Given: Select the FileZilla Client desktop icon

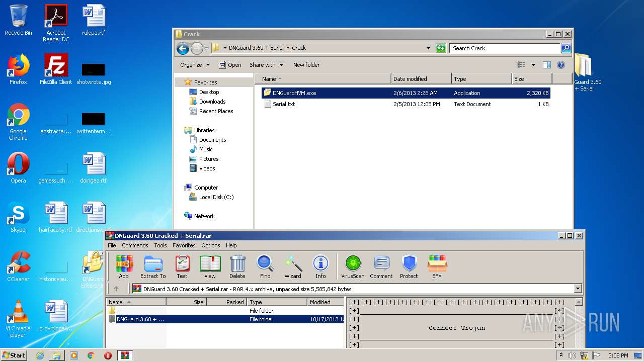Looking at the screenshot, I should [56, 69].
